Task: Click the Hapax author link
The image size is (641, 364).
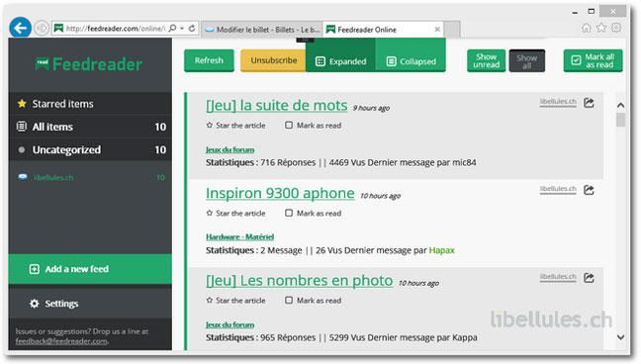Action: [441, 250]
